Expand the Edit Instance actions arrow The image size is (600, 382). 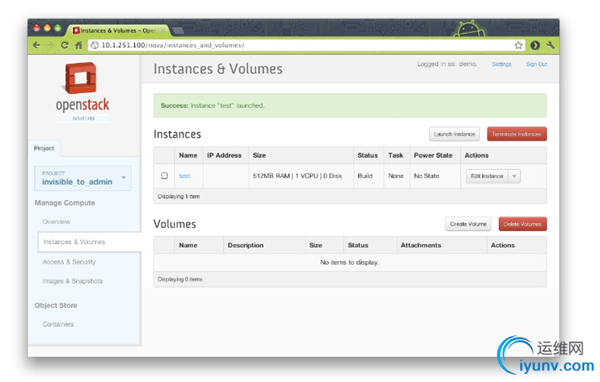tap(514, 176)
